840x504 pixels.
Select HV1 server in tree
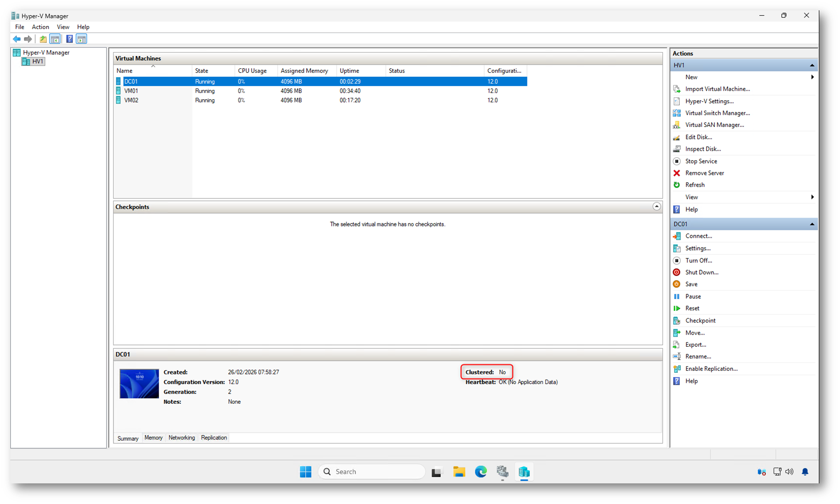pos(37,61)
